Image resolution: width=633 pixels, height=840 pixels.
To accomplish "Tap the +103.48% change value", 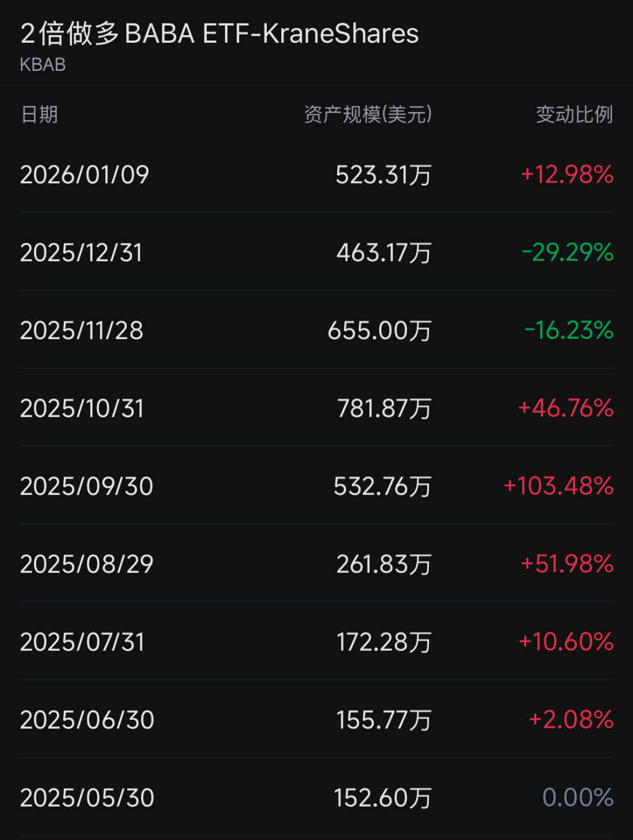I will pyautogui.click(x=558, y=486).
